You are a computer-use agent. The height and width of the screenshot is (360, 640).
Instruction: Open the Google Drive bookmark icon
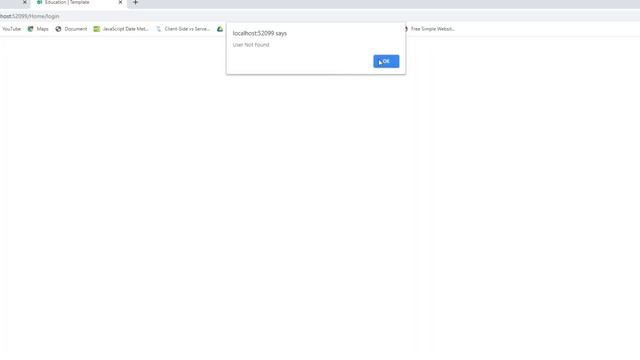coord(220,29)
